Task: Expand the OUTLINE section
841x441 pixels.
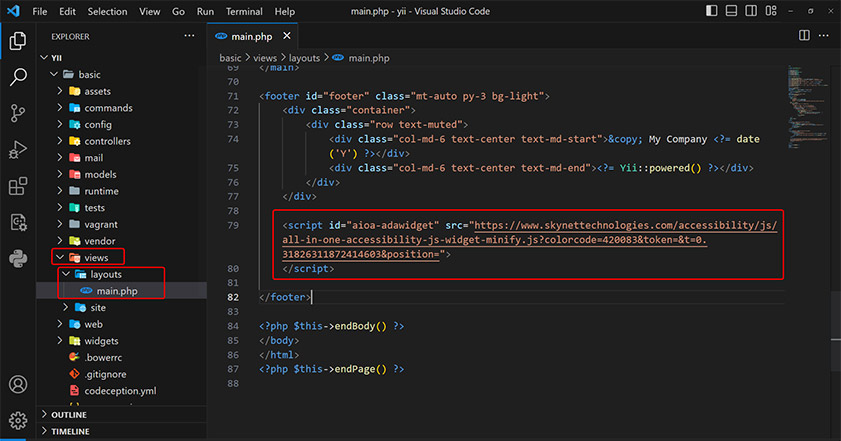Action: click(x=121, y=414)
